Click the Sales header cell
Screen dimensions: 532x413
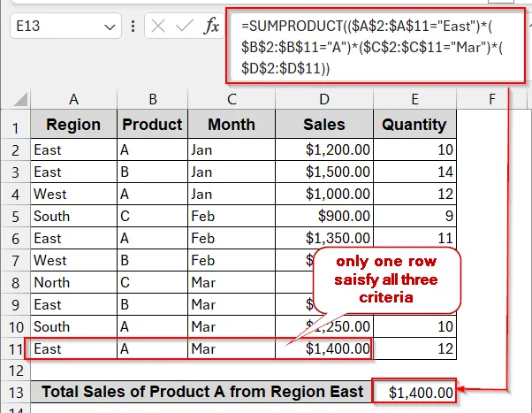click(x=324, y=125)
